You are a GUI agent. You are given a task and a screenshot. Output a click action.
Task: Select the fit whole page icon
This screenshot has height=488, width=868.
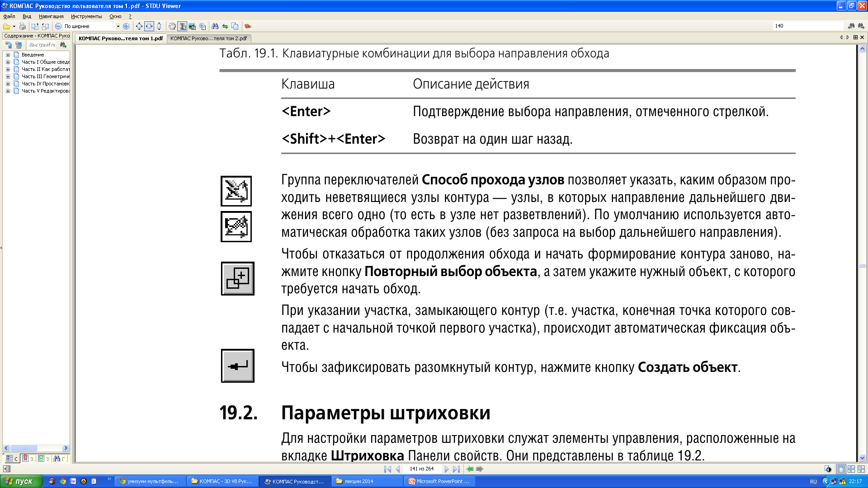[x=139, y=26]
